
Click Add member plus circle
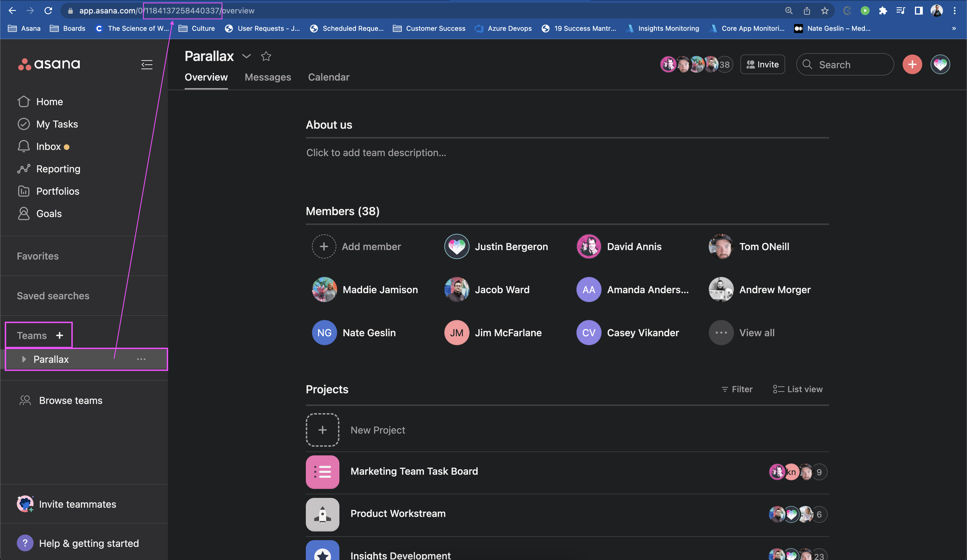pos(324,246)
